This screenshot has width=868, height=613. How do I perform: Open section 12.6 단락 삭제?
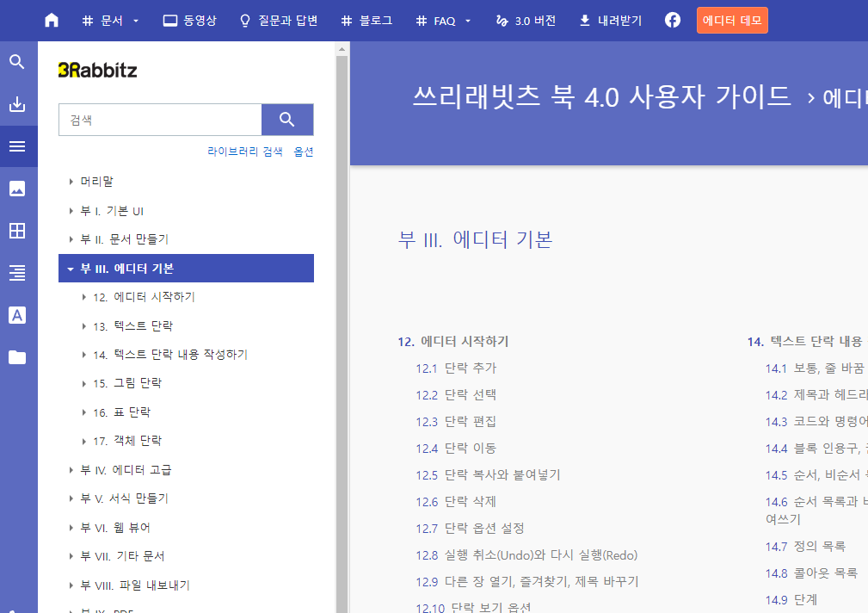point(456,502)
